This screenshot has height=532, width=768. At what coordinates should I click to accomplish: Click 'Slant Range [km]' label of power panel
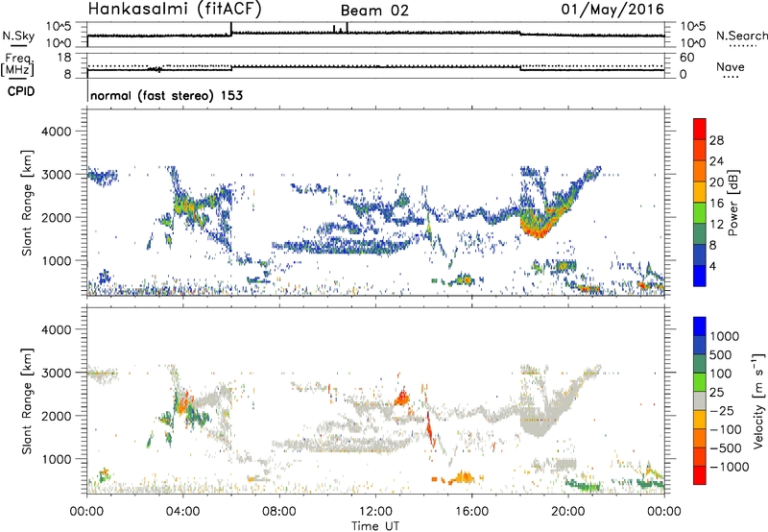click(27, 203)
